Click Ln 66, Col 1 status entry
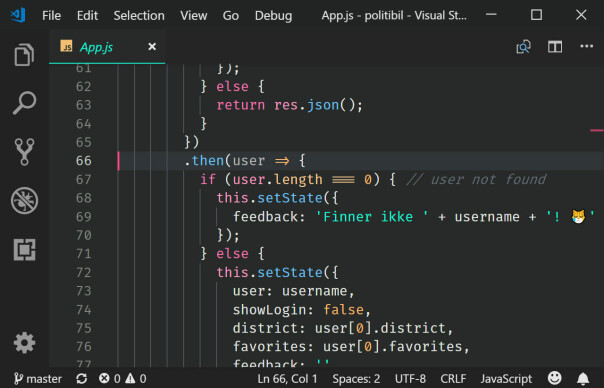 (287, 379)
